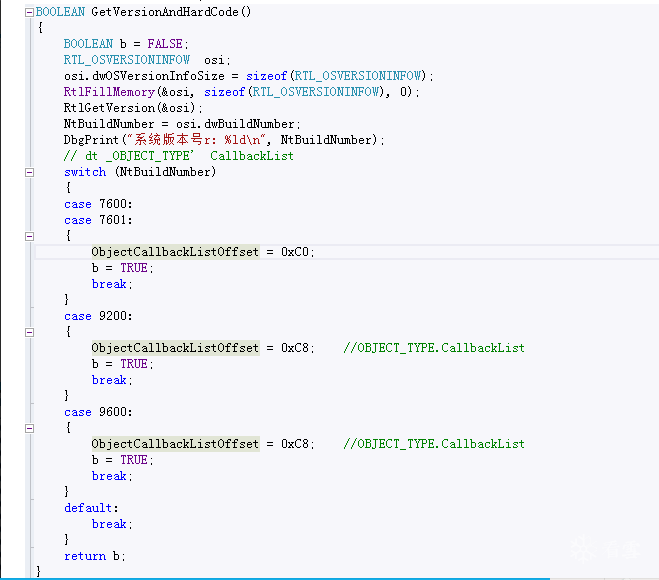Collapse the GetVersionAndHardCode function block
The image size is (659, 580).
(29, 12)
